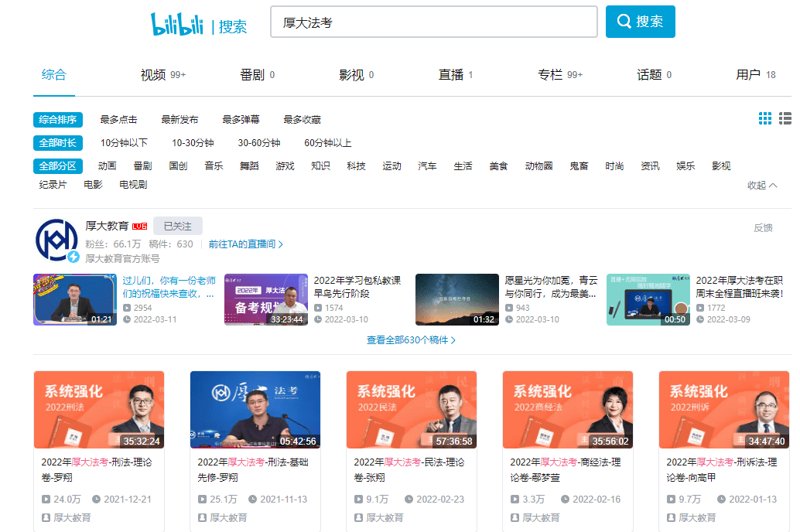Open title 2022年厚大法考-刑诉法-理论卷-向高甲
This screenshot has height=532, width=800.
pos(722,470)
